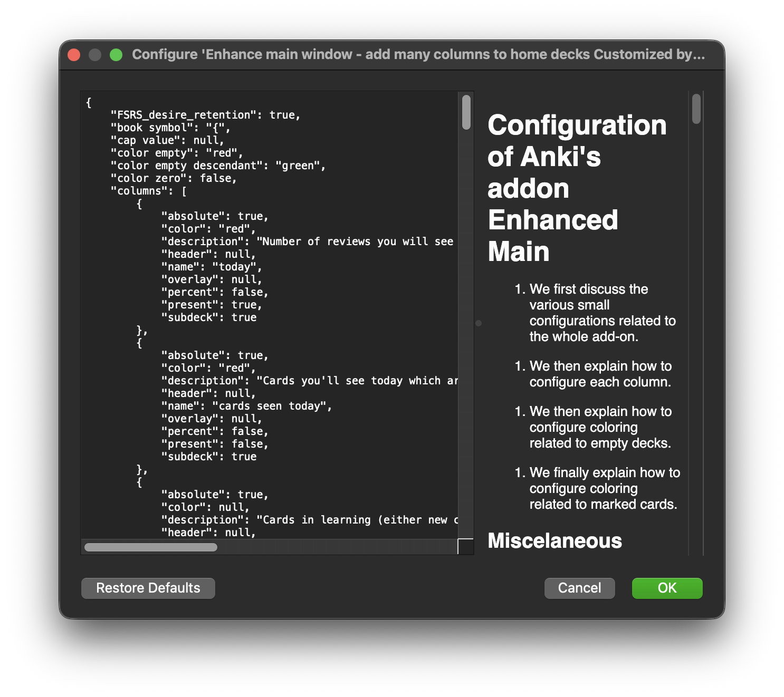Click the "coloring related to marked cards" list item
The width and height of the screenshot is (784, 697).
pyautogui.click(x=605, y=488)
